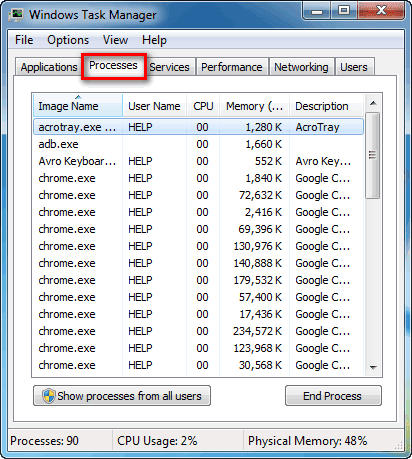Select chrome.exe using 123,968 K memory
Image resolution: width=412 pixels, height=459 pixels.
click(198, 348)
